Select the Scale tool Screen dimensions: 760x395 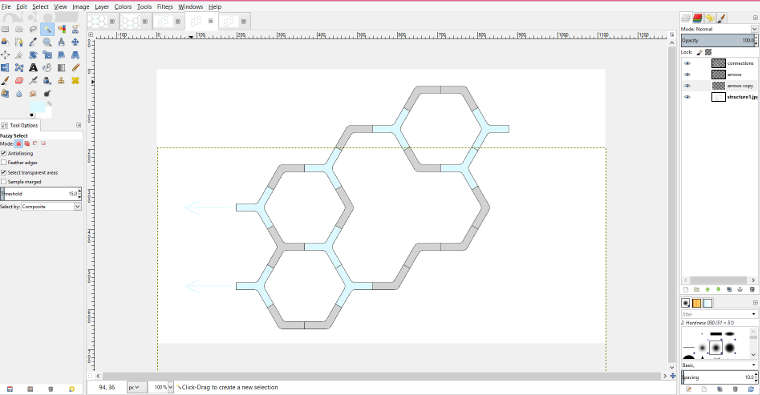(x=47, y=55)
